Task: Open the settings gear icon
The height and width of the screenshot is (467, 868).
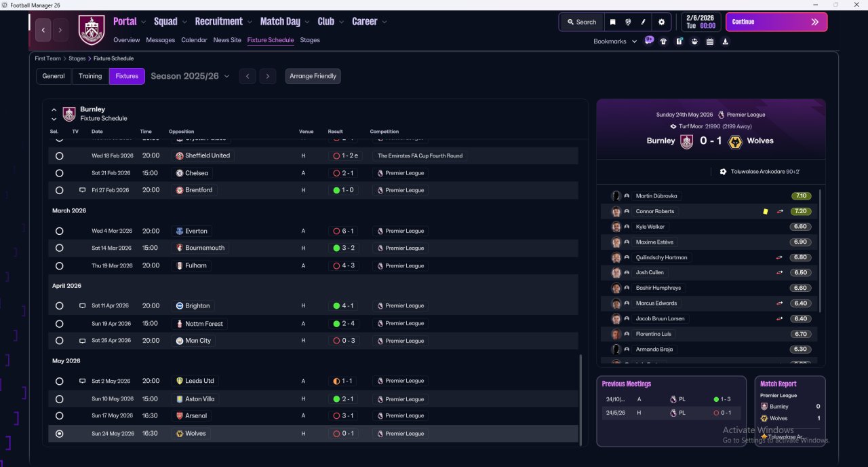Action: point(662,22)
